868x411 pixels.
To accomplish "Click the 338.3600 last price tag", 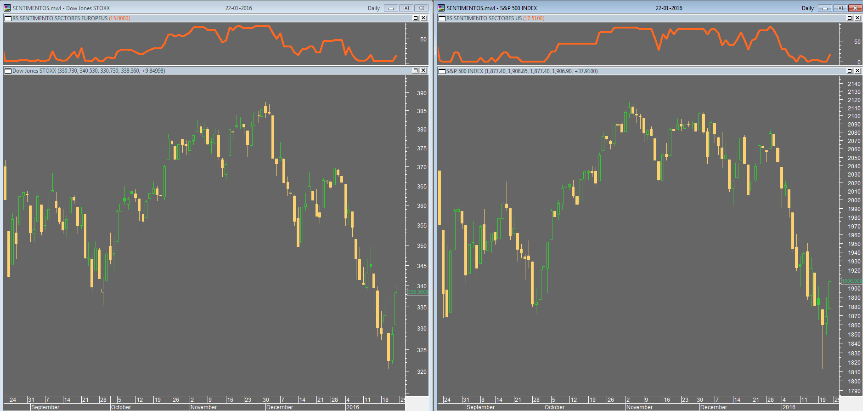I will pos(418,292).
